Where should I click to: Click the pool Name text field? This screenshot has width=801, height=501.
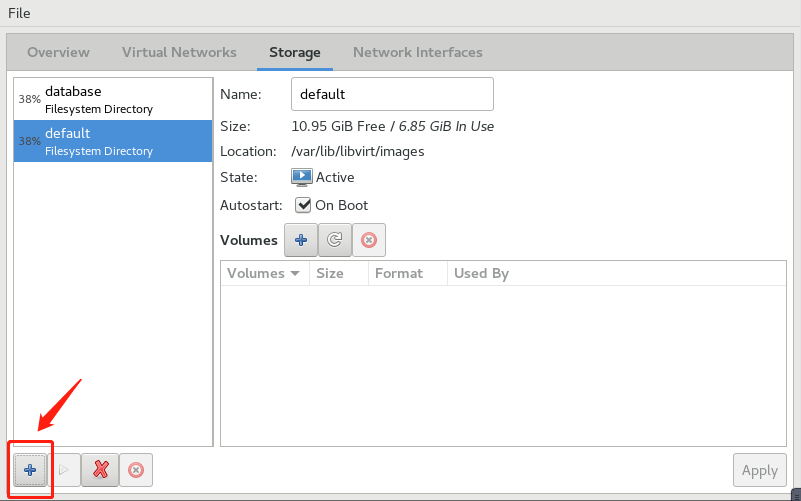coord(392,94)
